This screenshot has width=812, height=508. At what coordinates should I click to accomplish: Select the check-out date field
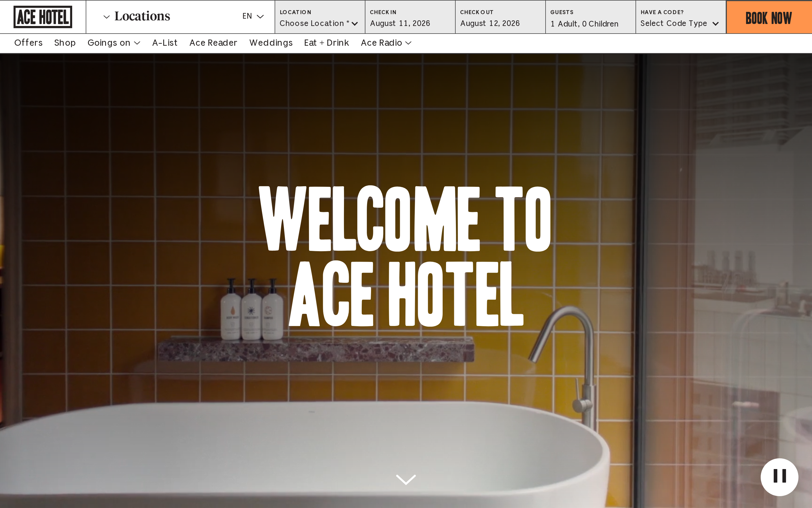(x=500, y=17)
